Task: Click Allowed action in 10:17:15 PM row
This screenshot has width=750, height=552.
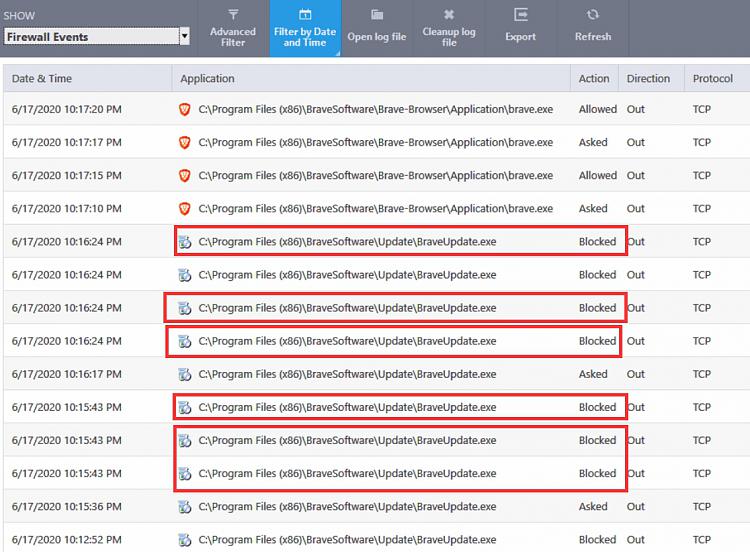Action: (x=598, y=176)
